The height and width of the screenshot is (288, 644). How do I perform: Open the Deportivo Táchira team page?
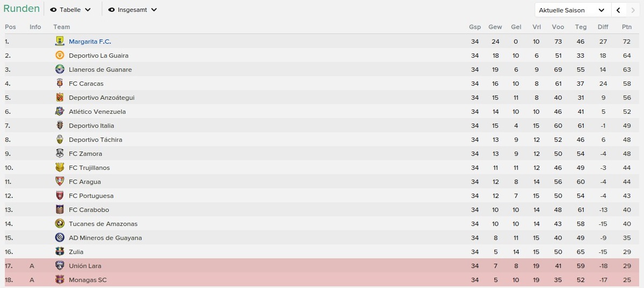95,140
